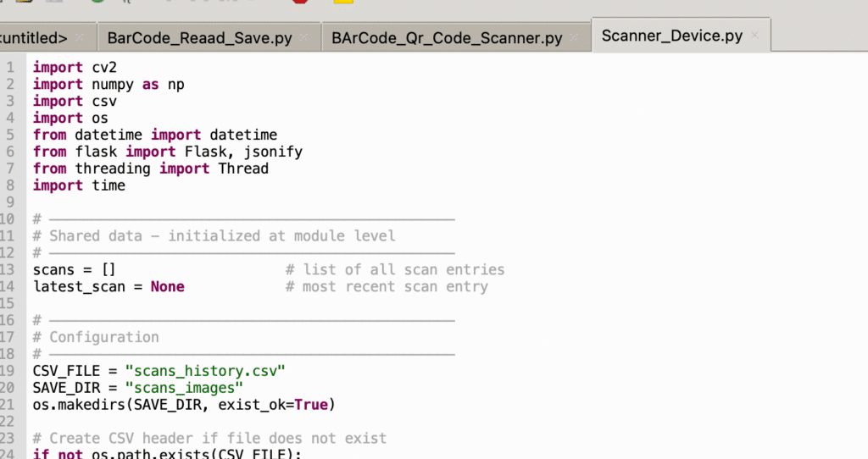Image resolution: width=868 pixels, height=459 pixels.
Task: Click the "os.makedirs(SAVE_DIR, exist_ok=True)" line
Action: 184,405
